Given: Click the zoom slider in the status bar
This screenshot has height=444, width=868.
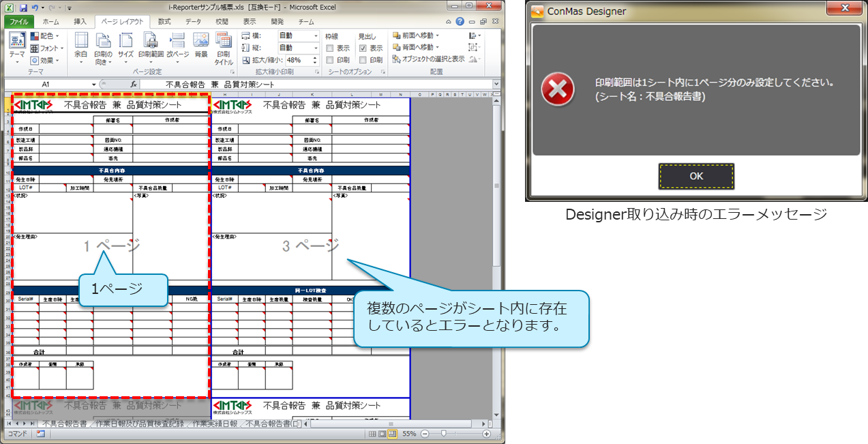Looking at the screenshot, I should click(x=444, y=434).
